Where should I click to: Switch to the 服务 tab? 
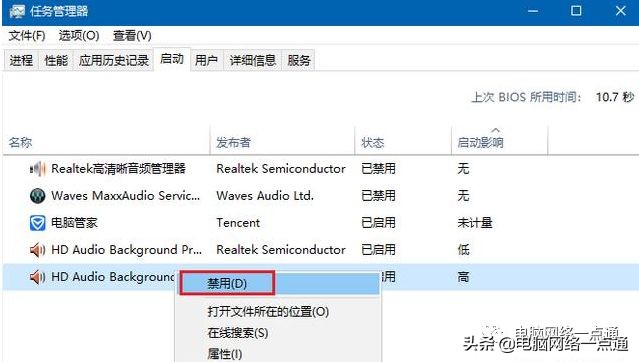[x=299, y=61]
